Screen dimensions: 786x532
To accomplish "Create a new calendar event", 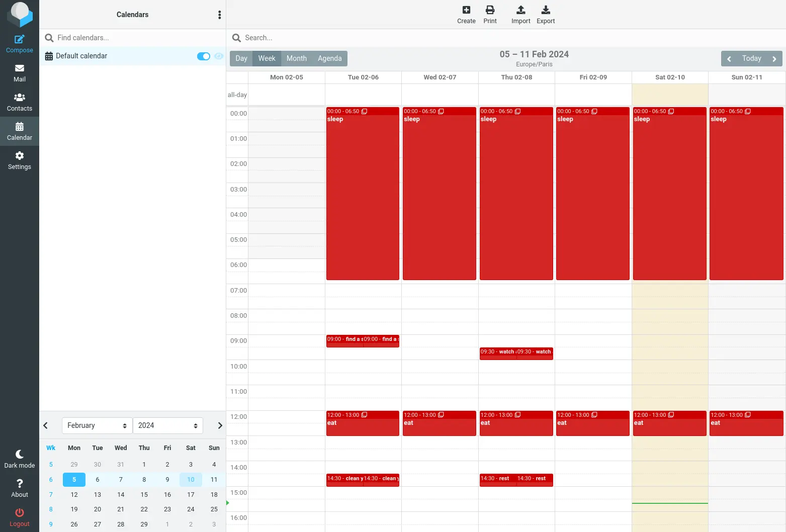I will point(466,14).
